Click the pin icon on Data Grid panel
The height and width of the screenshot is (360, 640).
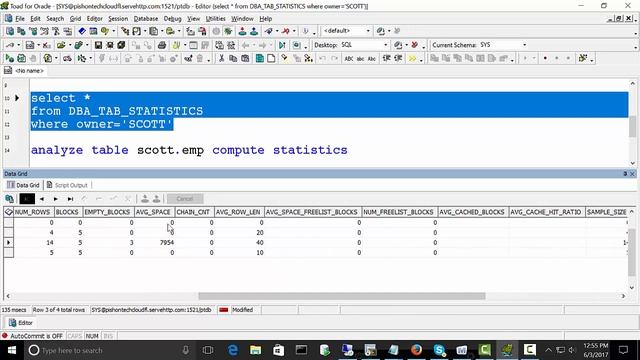pyautogui.click(x=625, y=173)
